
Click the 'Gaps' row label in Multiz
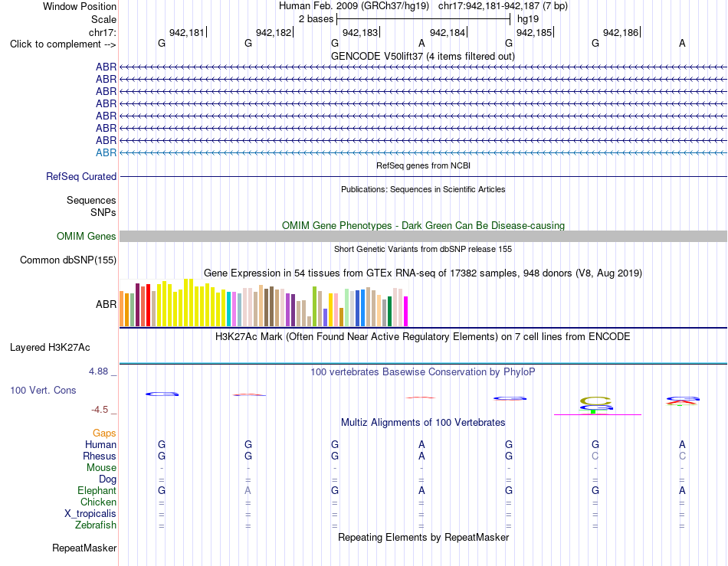tap(104, 433)
